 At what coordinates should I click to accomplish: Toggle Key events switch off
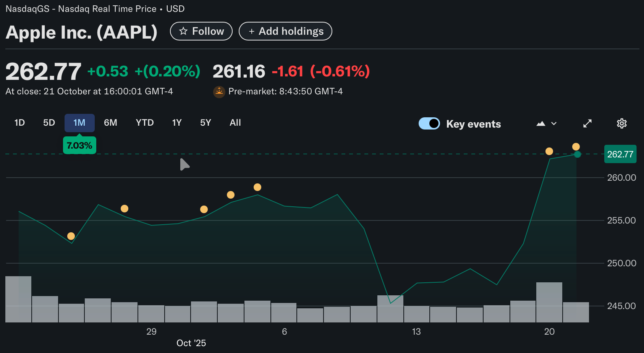click(x=429, y=123)
